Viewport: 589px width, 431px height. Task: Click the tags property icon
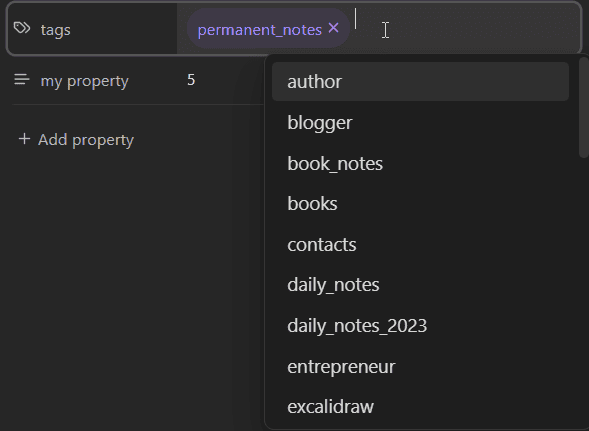[x=22, y=28]
